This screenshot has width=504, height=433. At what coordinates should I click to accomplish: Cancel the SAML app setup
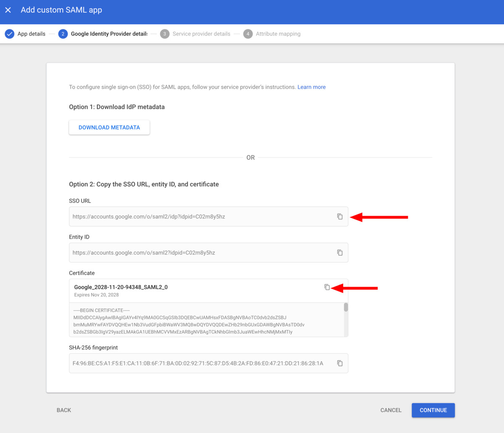point(391,410)
